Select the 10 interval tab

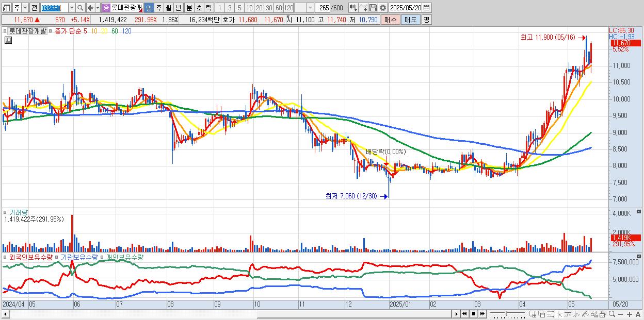[249, 8]
